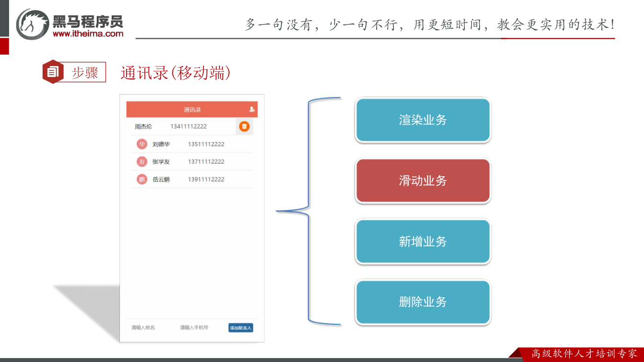The image size is (644, 362).
Task: Click the footer text 高级软件人才培训专家
Action: coord(585,354)
